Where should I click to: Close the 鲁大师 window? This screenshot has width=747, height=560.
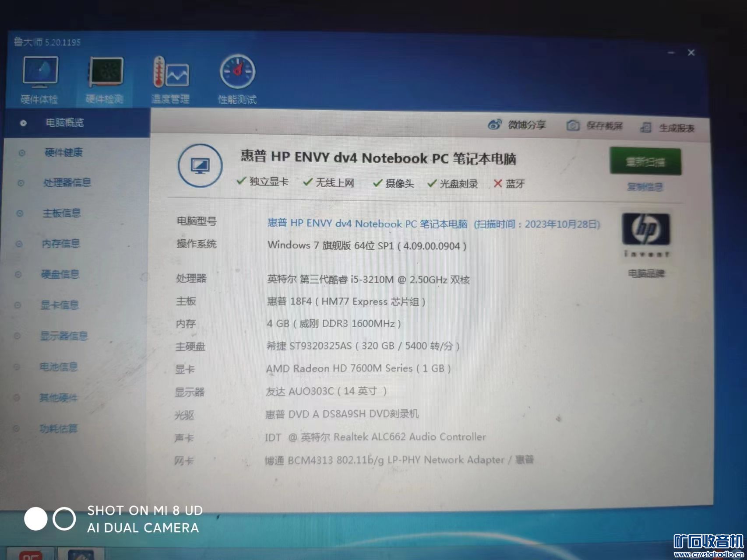691,53
